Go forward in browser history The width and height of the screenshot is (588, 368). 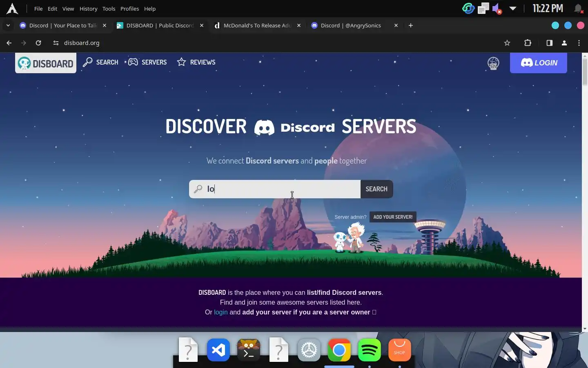click(24, 43)
